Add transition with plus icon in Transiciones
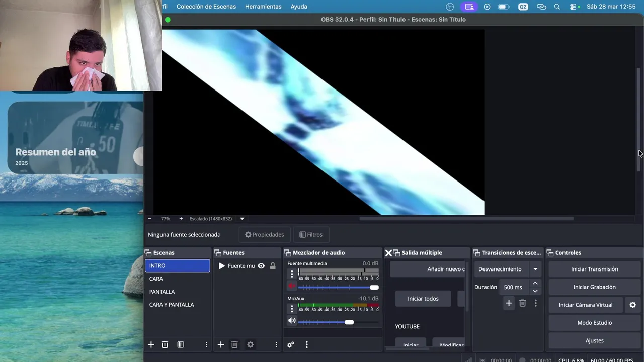644x362 pixels. (x=509, y=303)
